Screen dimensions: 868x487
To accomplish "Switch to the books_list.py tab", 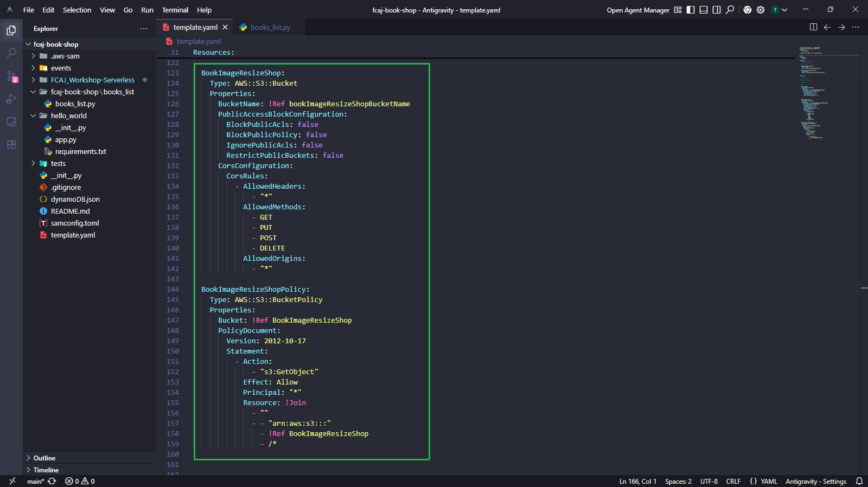I will (270, 27).
